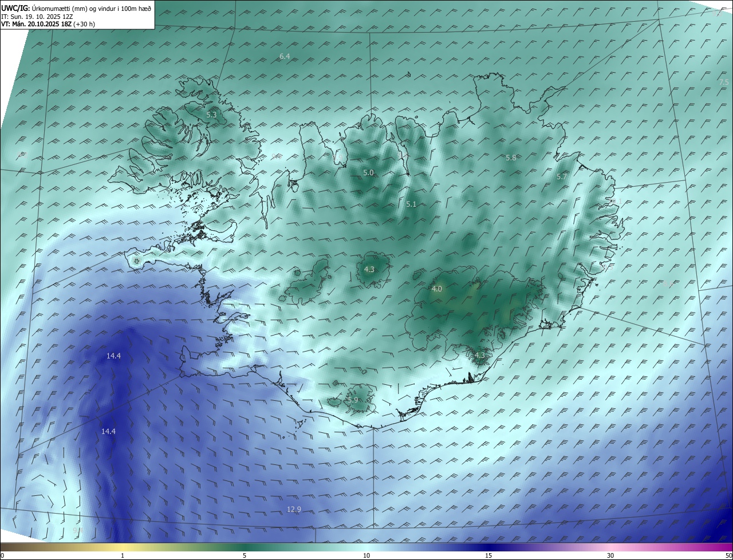Image resolution: width=733 pixels, height=560 pixels.
Task: Click the color scale label 10
Action: [x=366, y=555]
